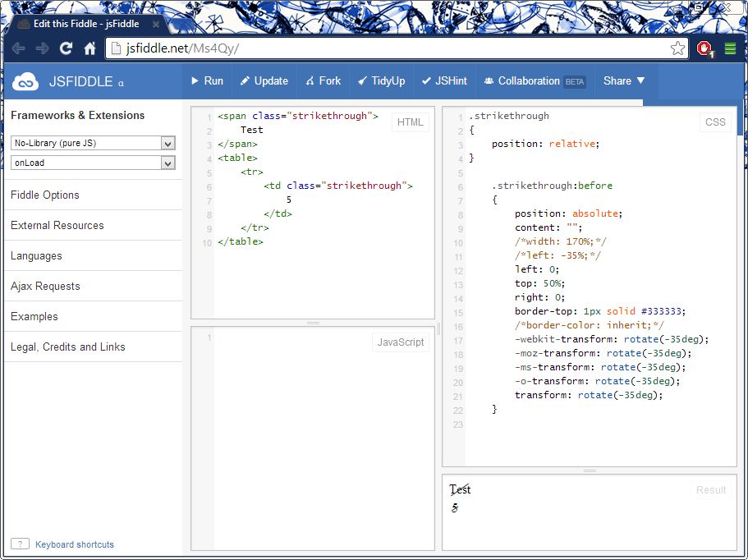Viewport: 748px width, 560px height.
Task: Go to the browser home icon
Action: [89, 48]
